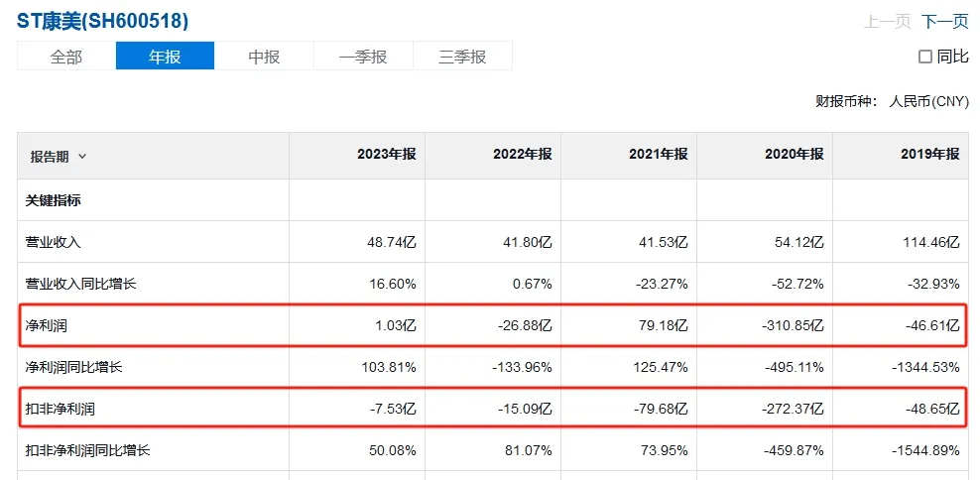Click the 2023年报 column header

[x=387, y=155]
